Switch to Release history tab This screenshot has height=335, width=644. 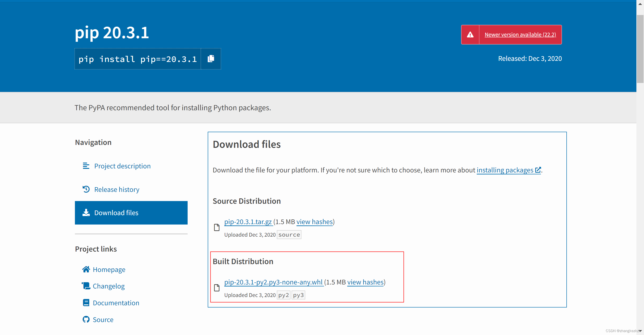pos(117,189)
